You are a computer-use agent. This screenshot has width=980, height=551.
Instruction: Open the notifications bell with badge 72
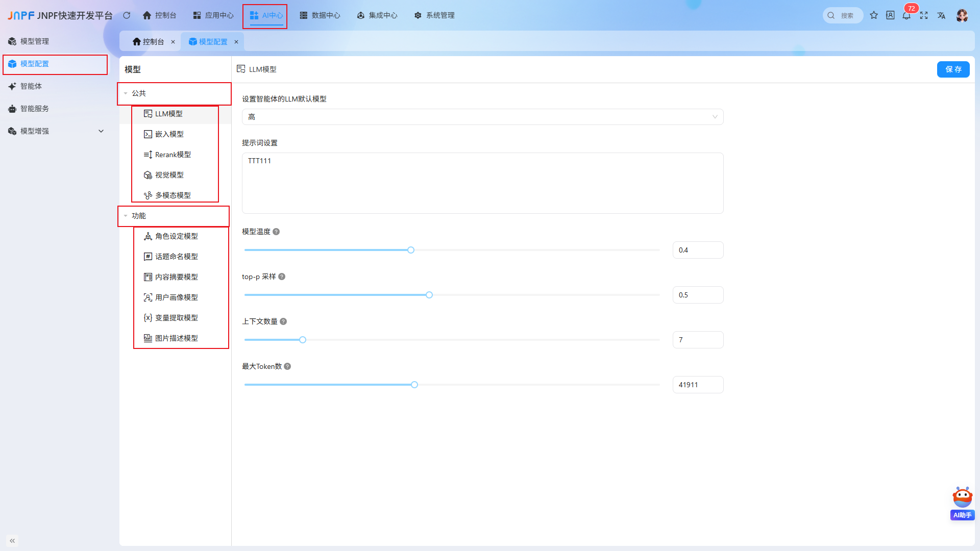906,15
